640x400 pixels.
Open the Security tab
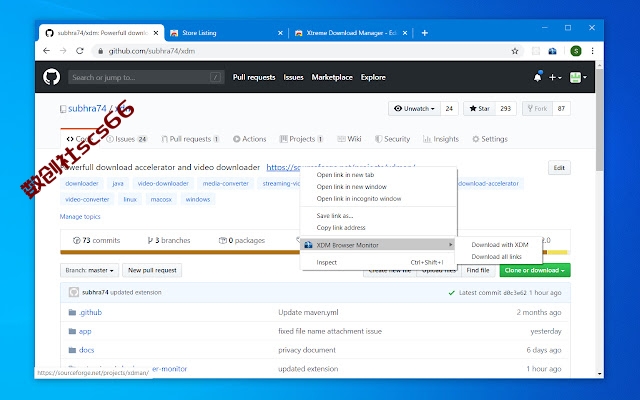tap(392, 139)
